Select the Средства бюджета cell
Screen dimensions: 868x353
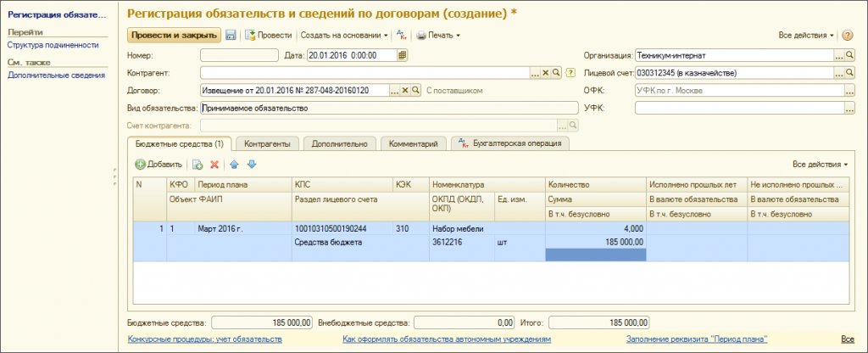(360, 242)
